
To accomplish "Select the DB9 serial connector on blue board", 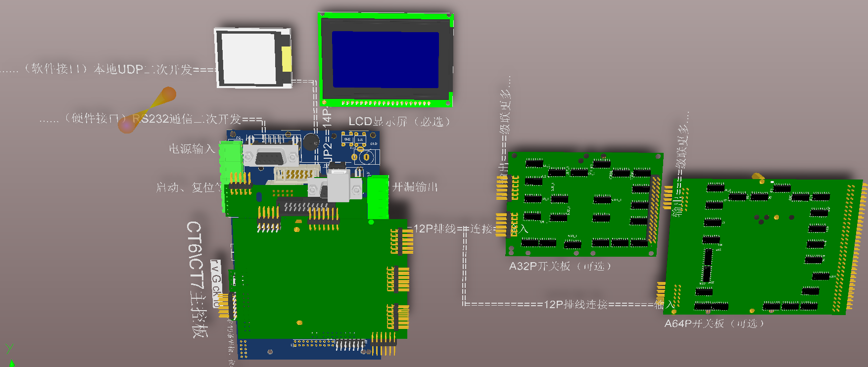I will click(271, 155).
